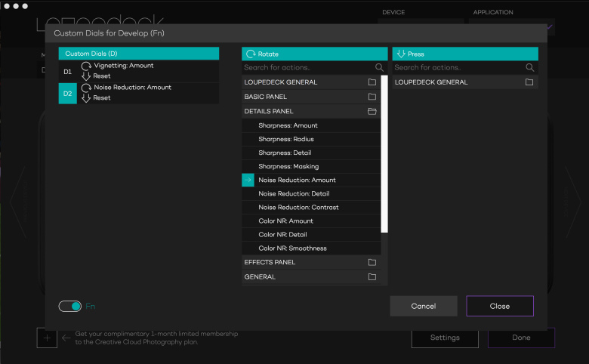Click the plus icon in the main window
This screenshot has width=589, height=364.
[x=47, y=338]
